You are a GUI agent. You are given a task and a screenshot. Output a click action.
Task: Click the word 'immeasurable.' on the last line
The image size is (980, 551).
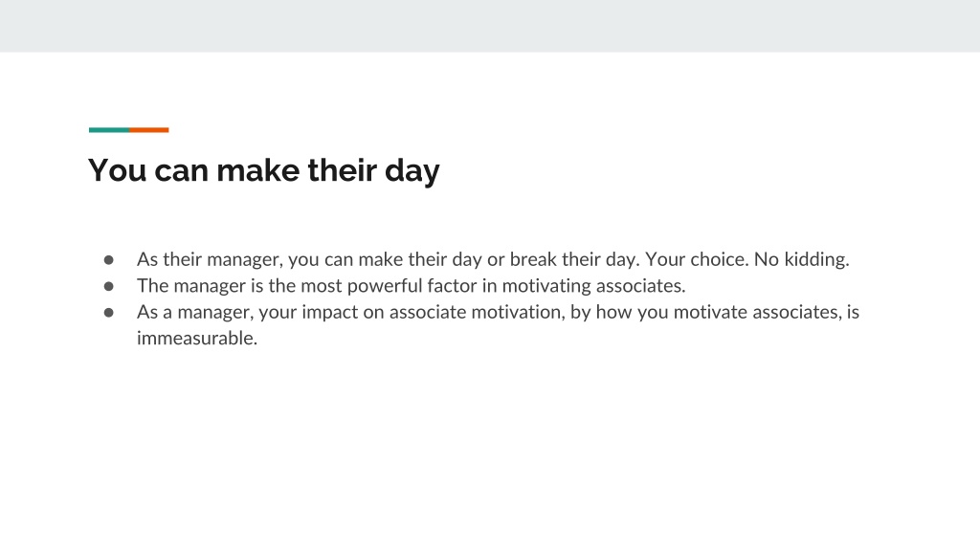point(197,338)
